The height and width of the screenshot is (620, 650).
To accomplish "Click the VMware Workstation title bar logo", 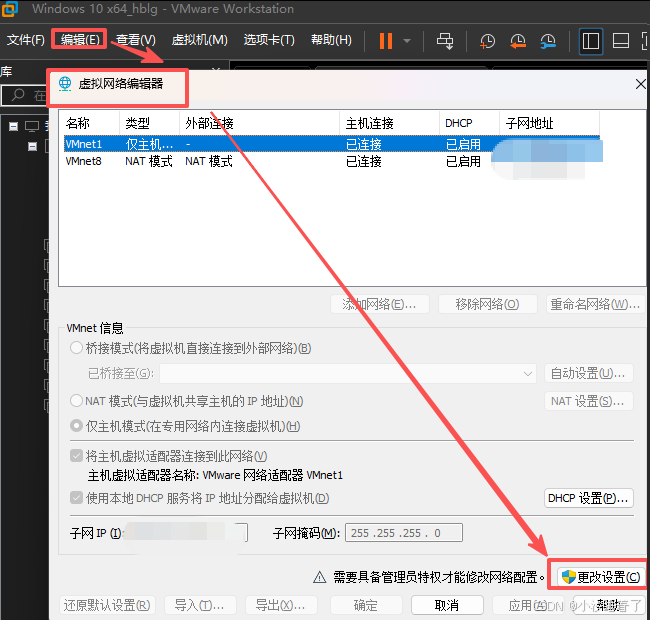I will click(9, 9).
